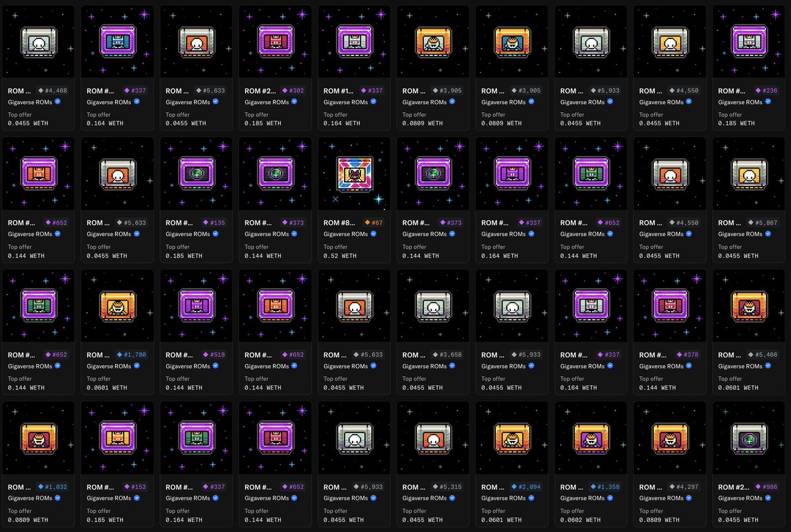
Task: Click the verified badge on card ranked #236
Action: click(x=768, y=102)
